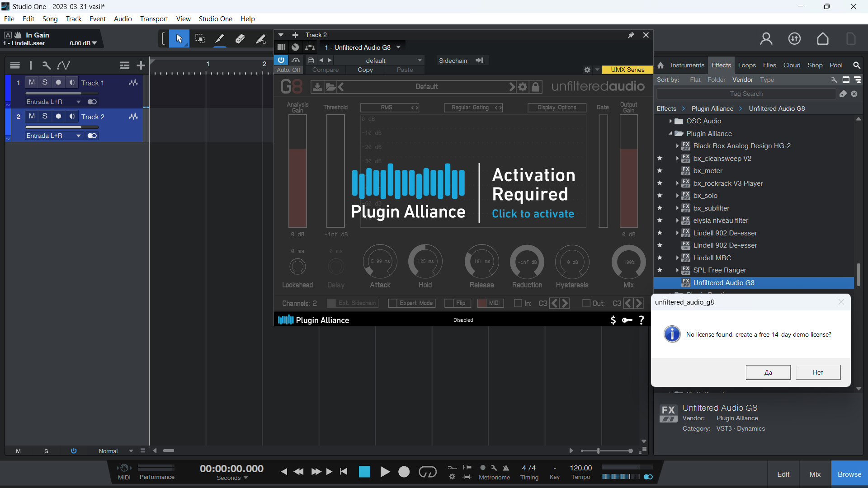Click the Да button in dialog
868x488 pixels.
768,372
